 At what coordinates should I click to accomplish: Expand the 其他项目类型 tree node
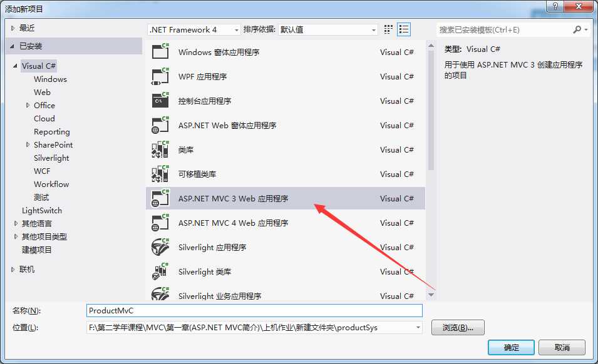coord(16,236)
